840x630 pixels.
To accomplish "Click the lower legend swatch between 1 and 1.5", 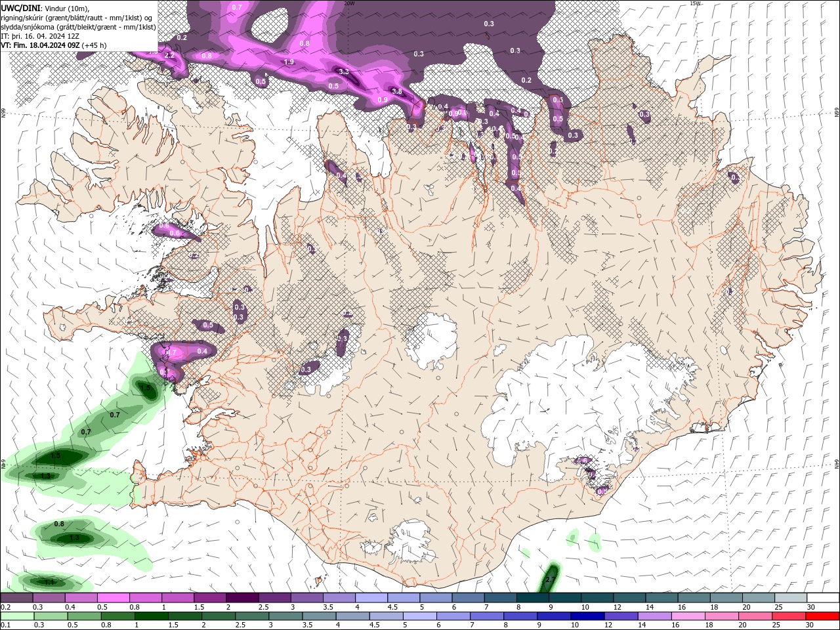I will (x=151, y=616).
